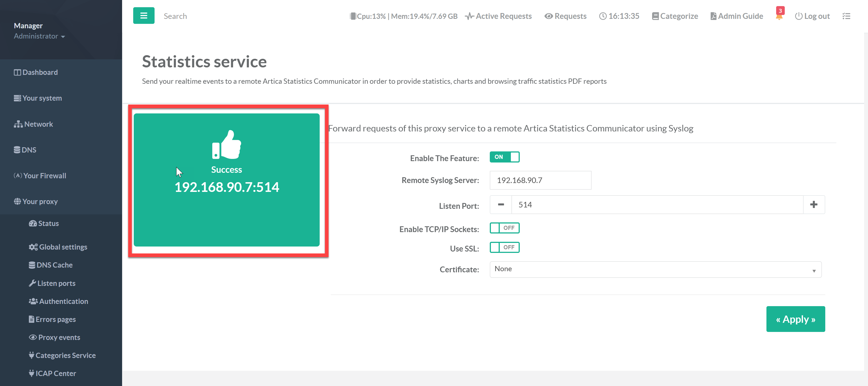Click the hamburger menu toggle button
The height and width of the screenshot is (386, 868).
coord(143,16)
